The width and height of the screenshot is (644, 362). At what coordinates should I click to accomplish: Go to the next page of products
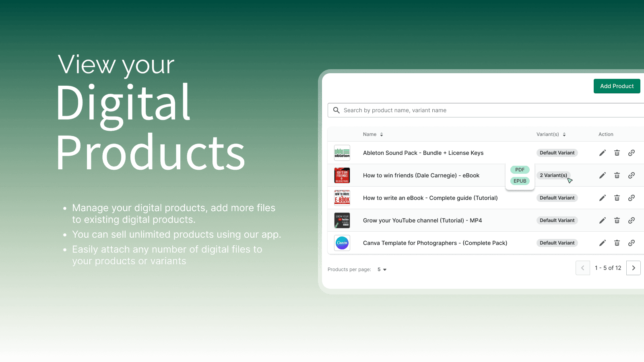click(633, 268)
